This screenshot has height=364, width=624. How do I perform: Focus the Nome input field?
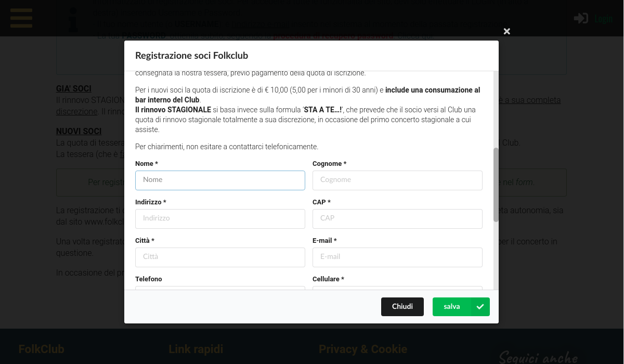pyautogui.click(x=220, y=180)
